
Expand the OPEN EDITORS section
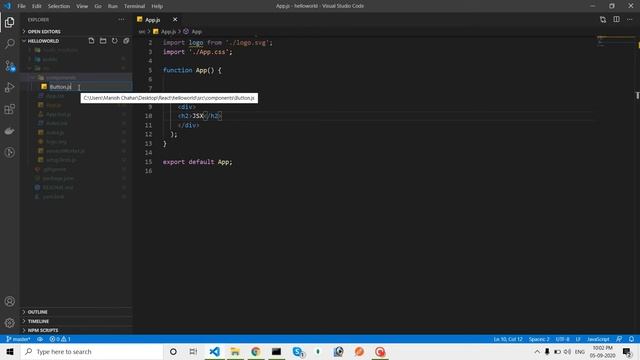pyautogui.click(x=76, y=31)
